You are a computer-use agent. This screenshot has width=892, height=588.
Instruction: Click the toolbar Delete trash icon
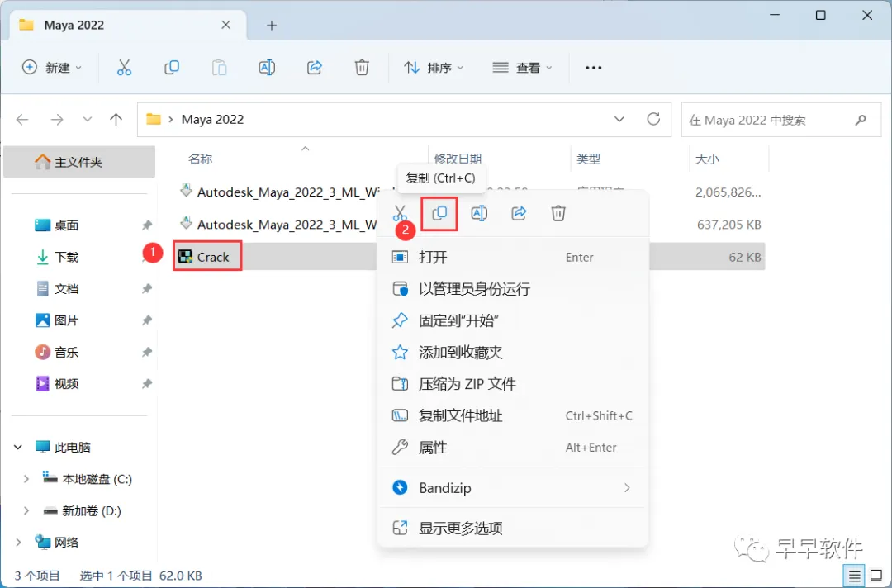[362, 68]
